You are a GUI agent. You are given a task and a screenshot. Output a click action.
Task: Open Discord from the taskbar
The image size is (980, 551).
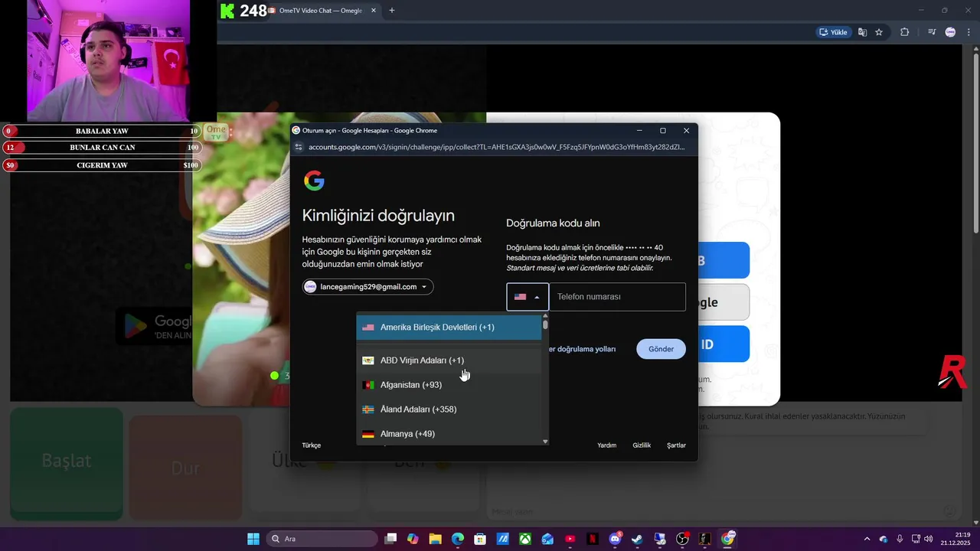pos(615,539)
